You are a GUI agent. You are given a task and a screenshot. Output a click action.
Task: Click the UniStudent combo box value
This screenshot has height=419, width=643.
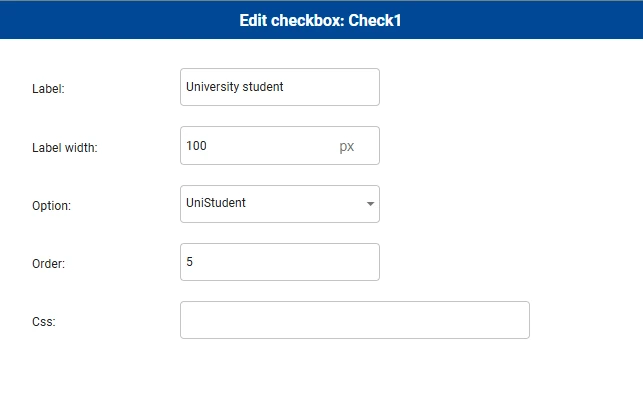(x=270, y=204)
